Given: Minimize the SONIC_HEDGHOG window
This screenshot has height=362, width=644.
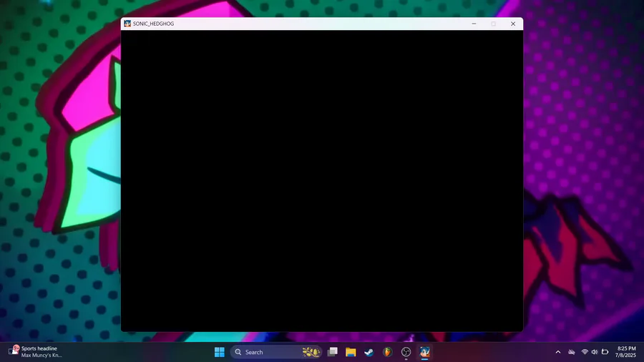Looking at the screenshot, I should [474, 24].
